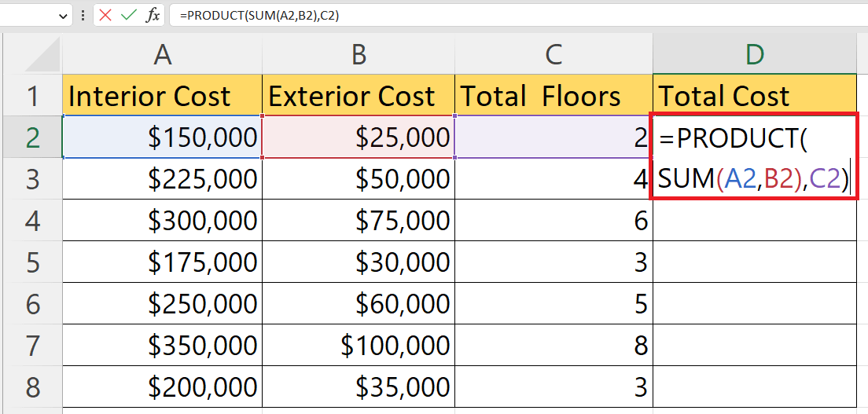The width and height of the screenshot is (868, 414).
Task: Select row 3 header
Action: coord(33,179)
